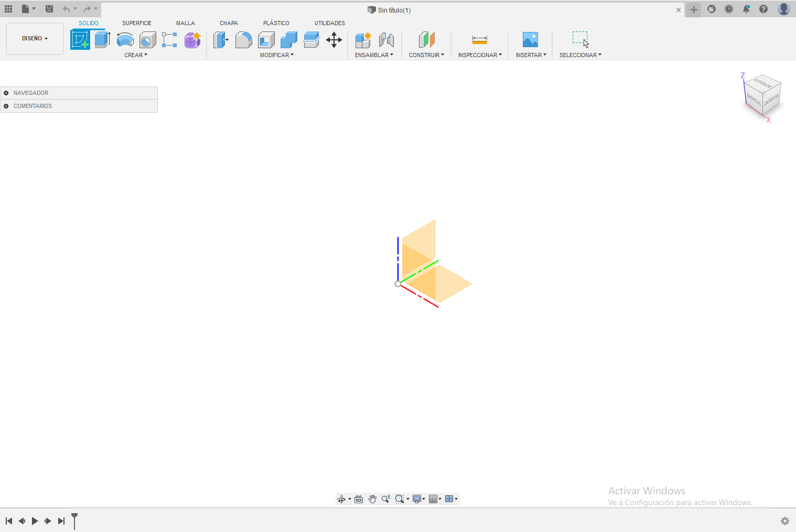Jump to the timeline beginning
The height and width of the screenshot is (532, 796).
pyautogui.click(x=9, y=521)
